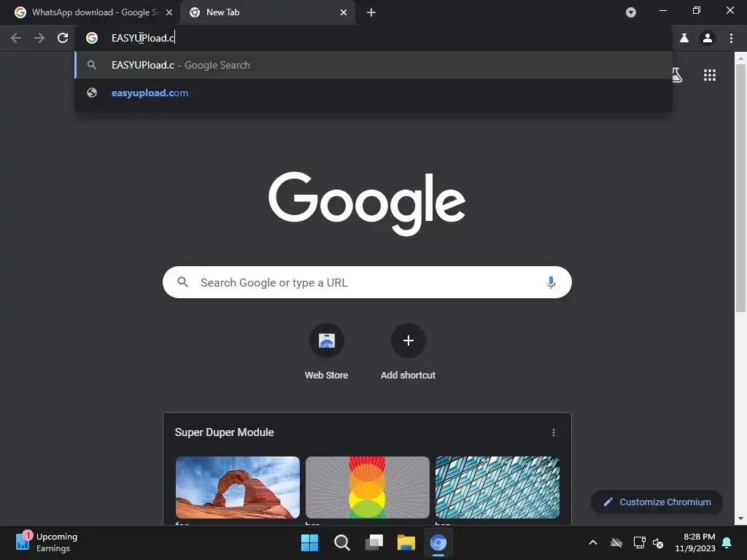Start voice search with microphone icon

(551, 282)
